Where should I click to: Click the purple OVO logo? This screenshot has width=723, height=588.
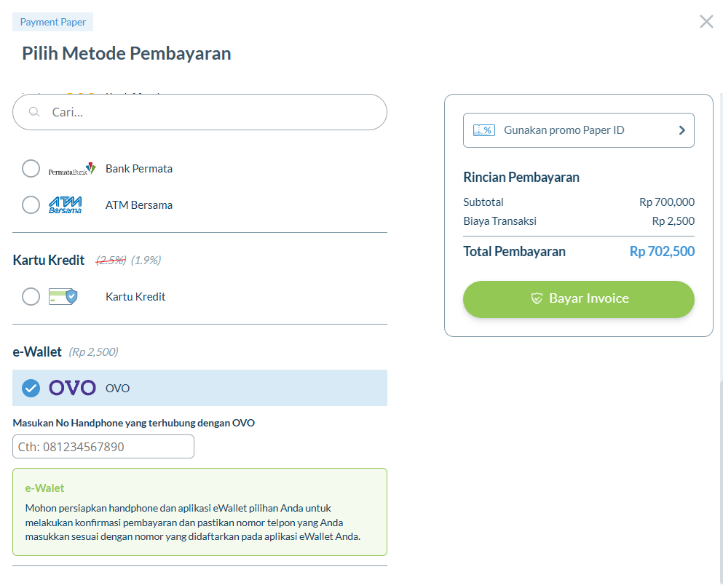coord(72,388)
